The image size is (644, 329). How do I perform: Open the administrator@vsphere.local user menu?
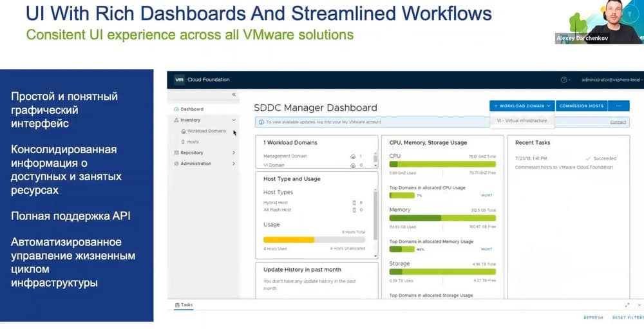click(612, 80)
